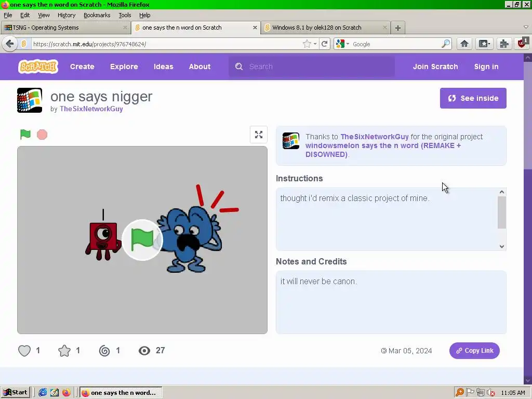Viewport: 532px width, 399px height.
Task: Open the Edit menu
Action: pyautogui.click(x=25, y=15)
